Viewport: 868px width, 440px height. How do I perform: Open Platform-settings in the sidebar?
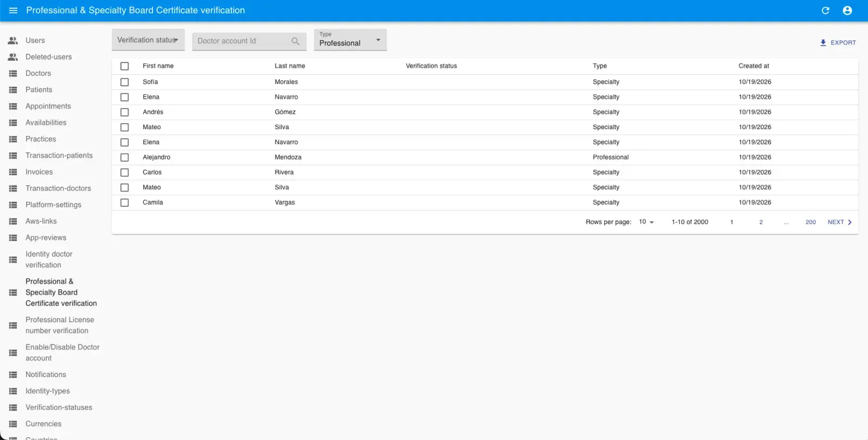point(53,205)
